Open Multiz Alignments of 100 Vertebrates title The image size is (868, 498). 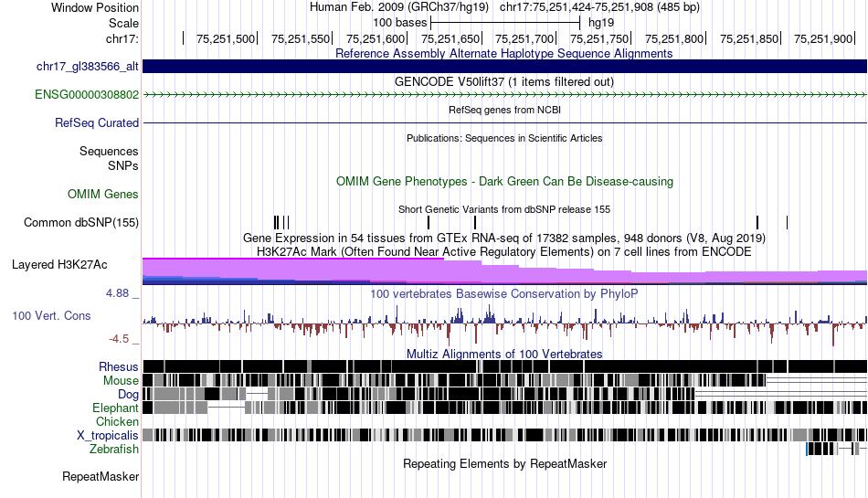coord(504,355)
